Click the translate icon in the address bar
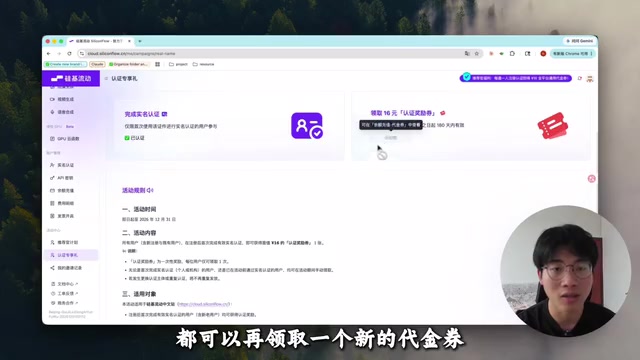The width and height of the screenshot is (640, 360). (467, 53)
